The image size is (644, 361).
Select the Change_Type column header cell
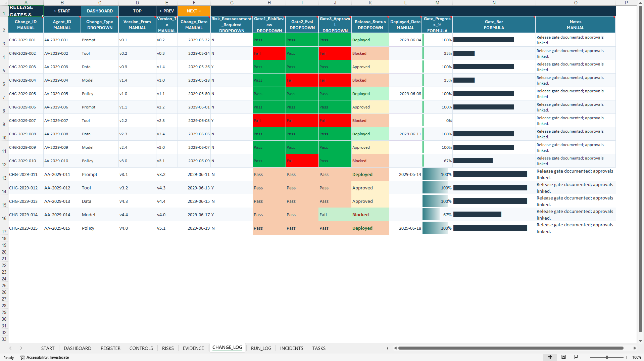pos(100,25)
